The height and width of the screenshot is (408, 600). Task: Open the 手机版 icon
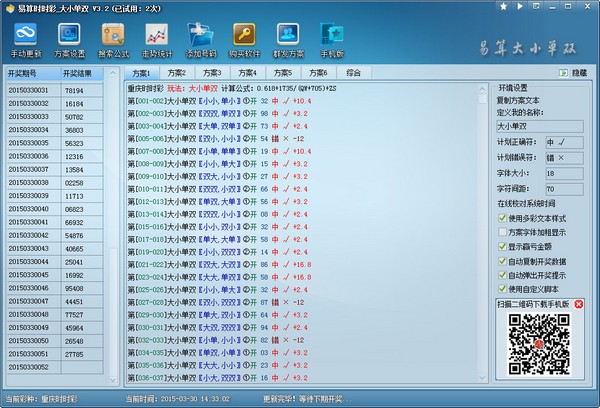(332, 34)
